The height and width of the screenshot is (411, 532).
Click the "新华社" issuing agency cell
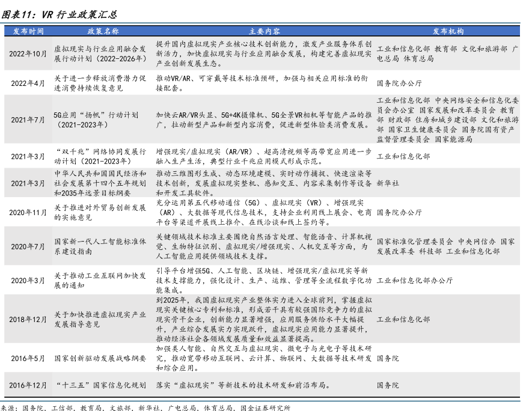point(389,182)
